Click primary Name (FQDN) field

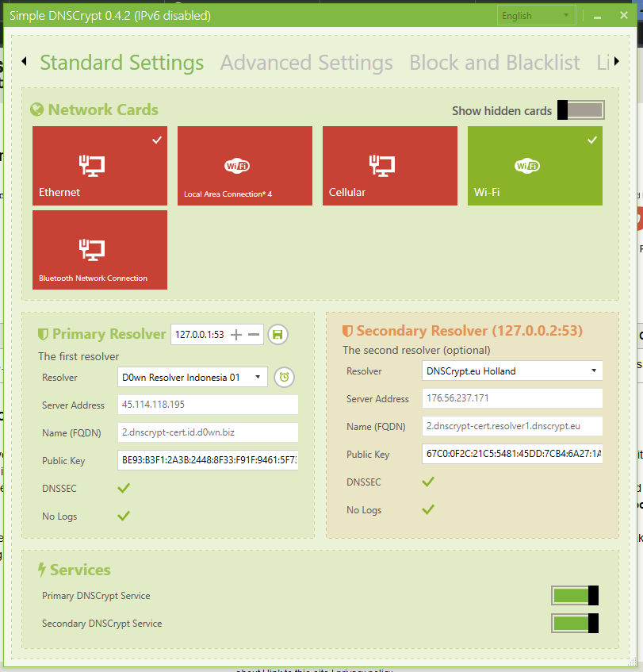pos(208,432)
